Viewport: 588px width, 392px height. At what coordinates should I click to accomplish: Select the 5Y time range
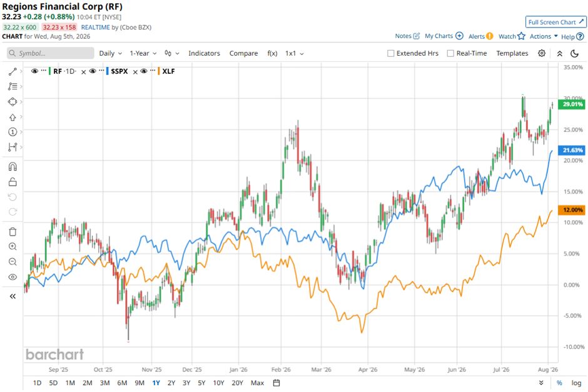[x=202, y=383]
